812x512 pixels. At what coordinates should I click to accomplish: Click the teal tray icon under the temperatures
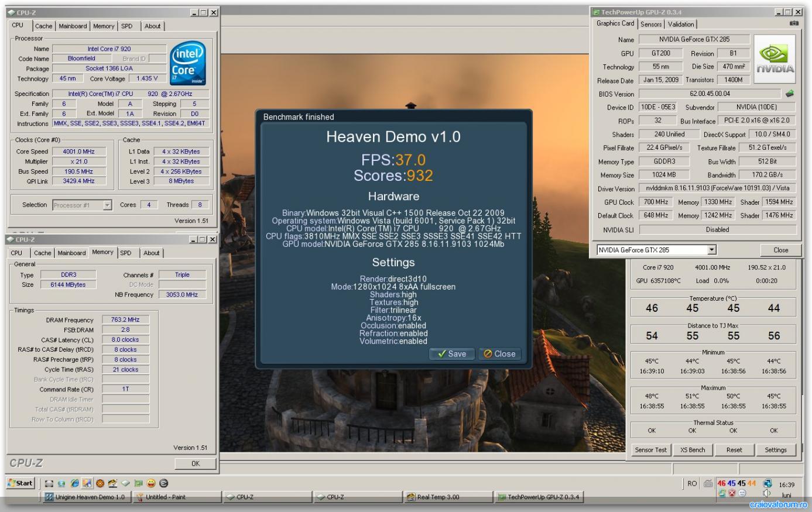(x=722, y=493)
